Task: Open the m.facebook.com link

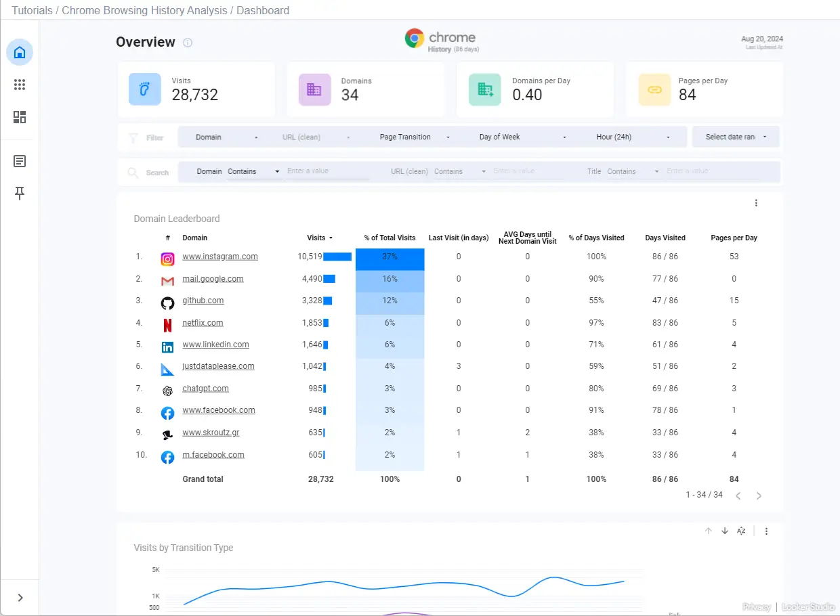Action: coord(213,455)
